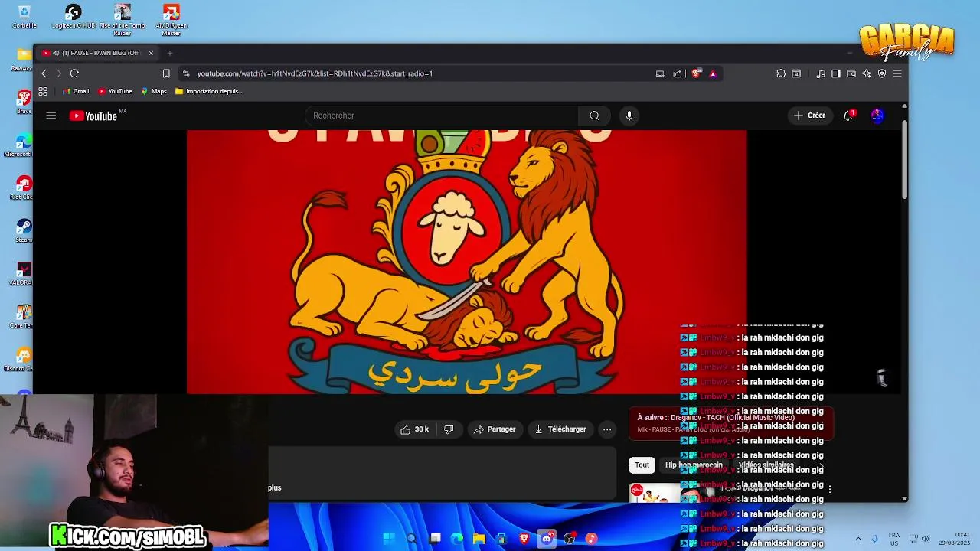
Task: Show hidden system tray icons chevron
Action: (857, 539)
